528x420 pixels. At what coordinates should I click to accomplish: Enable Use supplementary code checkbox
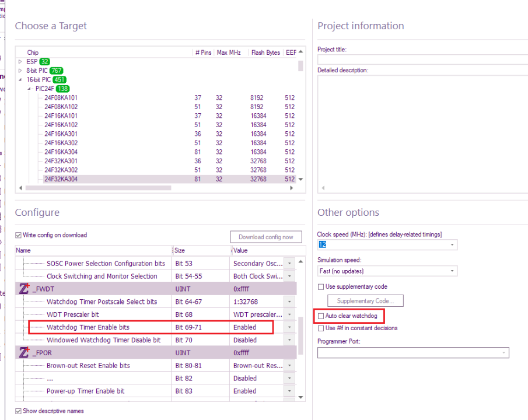pos(321,287)
